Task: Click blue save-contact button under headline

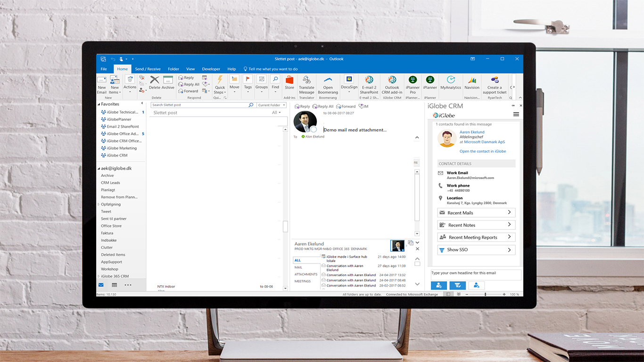Action: coord(439,285)
